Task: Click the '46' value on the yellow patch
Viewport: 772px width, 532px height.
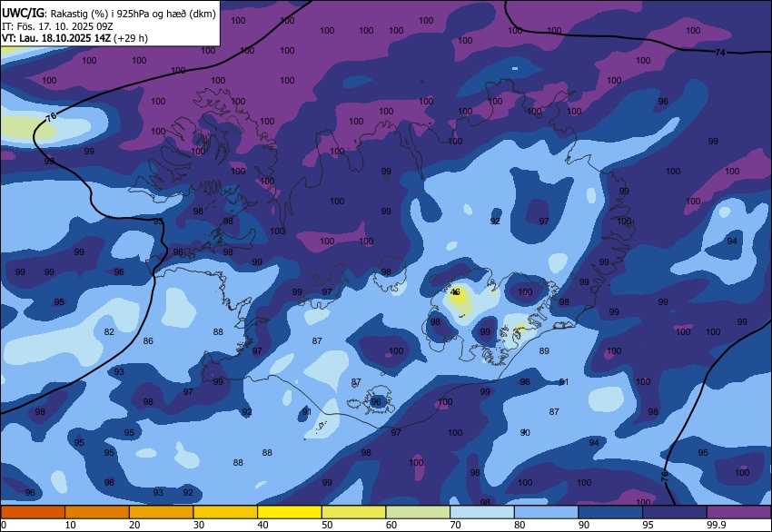Action: pyautogui.click(x=455, y=292)
